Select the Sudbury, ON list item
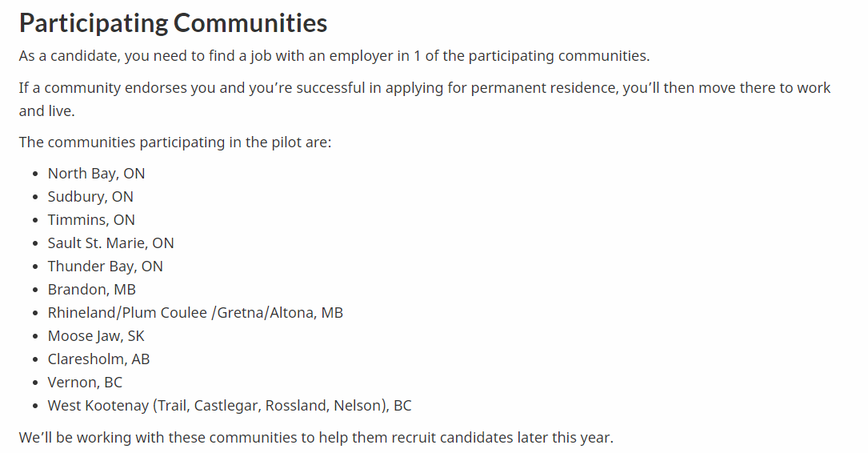Screen dimensions: 868x453 (x=90, y=197)
